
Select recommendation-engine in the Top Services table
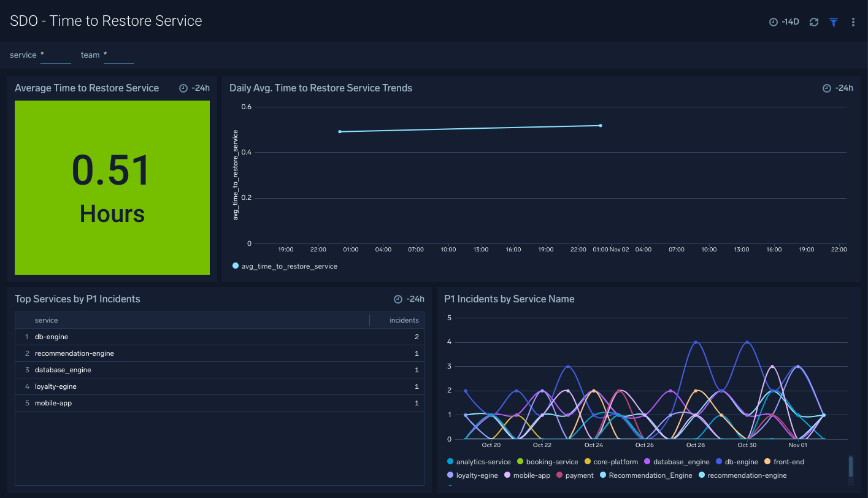[x=74, y=353]
